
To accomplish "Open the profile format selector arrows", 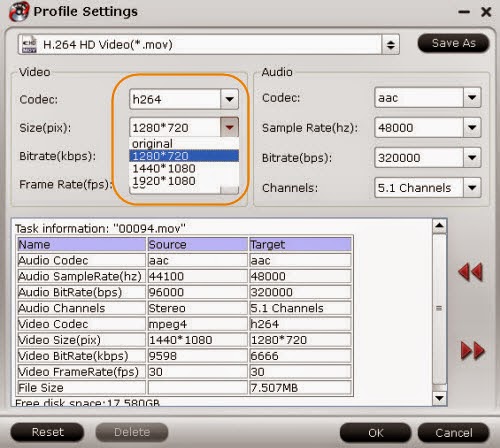I will pos(390,45).
